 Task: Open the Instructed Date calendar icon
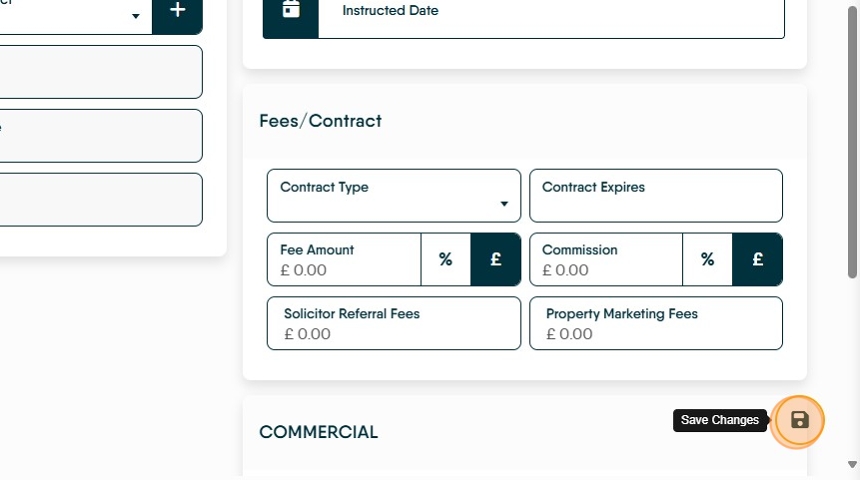291,12
